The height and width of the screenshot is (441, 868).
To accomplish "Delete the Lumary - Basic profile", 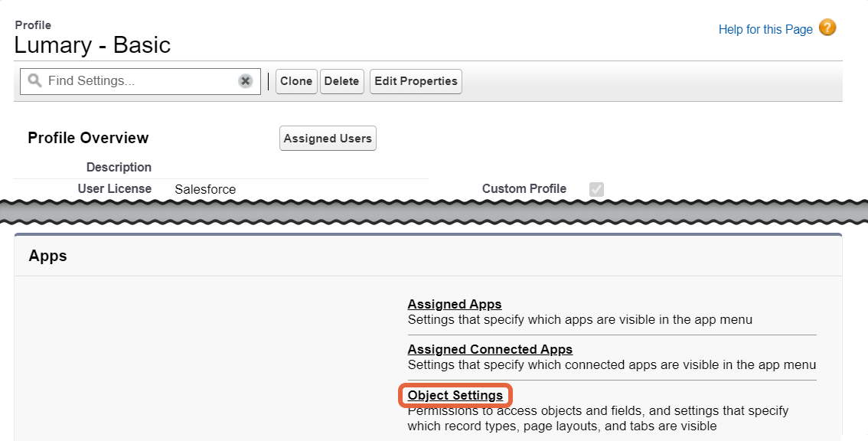I will [x=341, y=81].
